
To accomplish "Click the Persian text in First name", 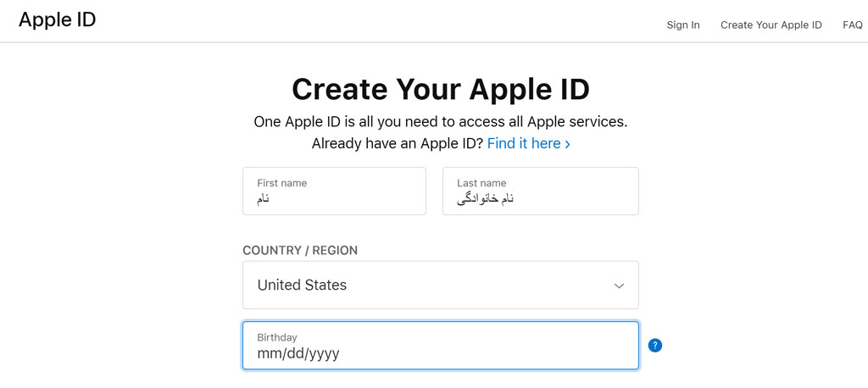I will click(x=263, y=198).
